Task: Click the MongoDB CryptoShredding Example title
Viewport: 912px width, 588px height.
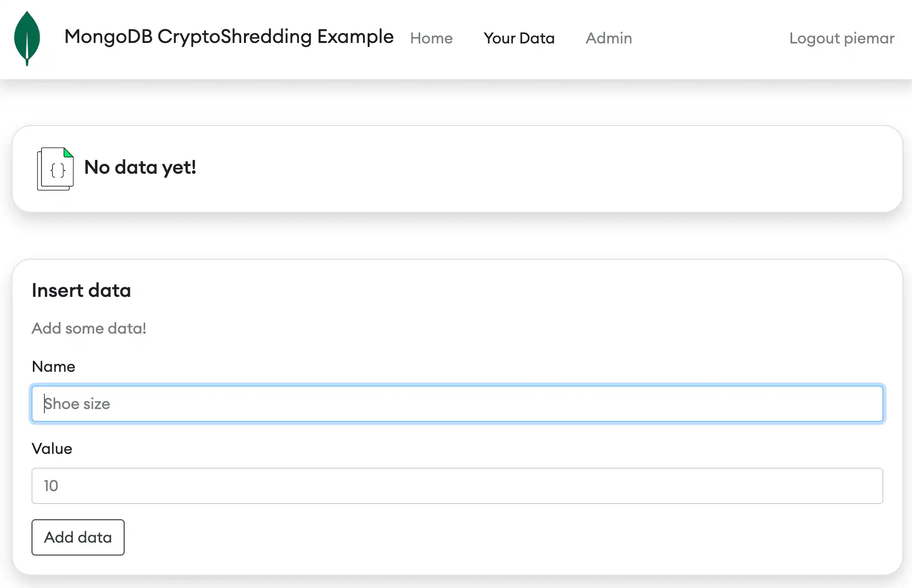Action: [x=228, y=36]
